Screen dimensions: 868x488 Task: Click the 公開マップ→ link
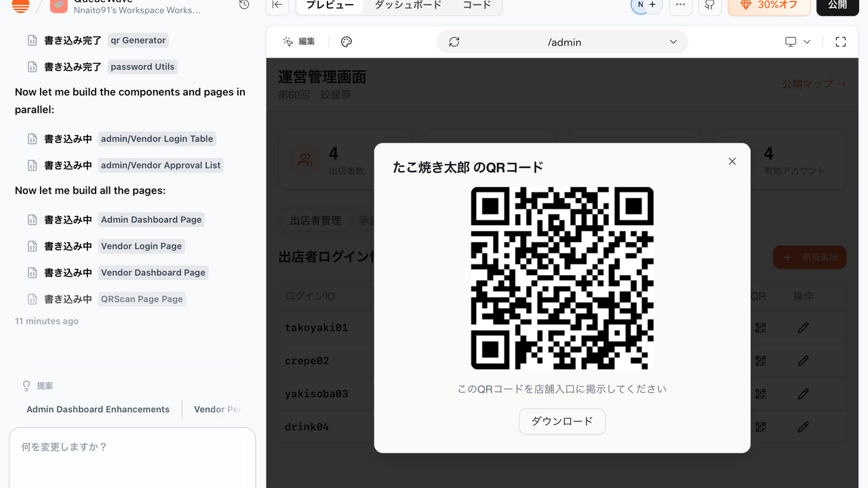click(x=814, y=84)
